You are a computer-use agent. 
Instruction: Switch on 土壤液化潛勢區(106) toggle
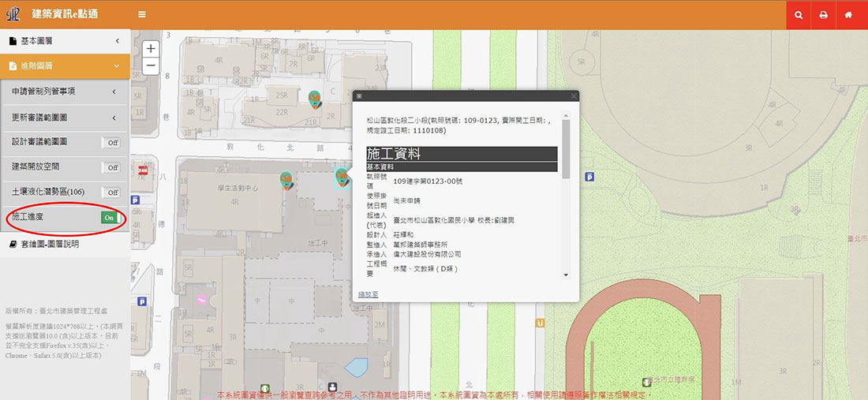point(112,193)
